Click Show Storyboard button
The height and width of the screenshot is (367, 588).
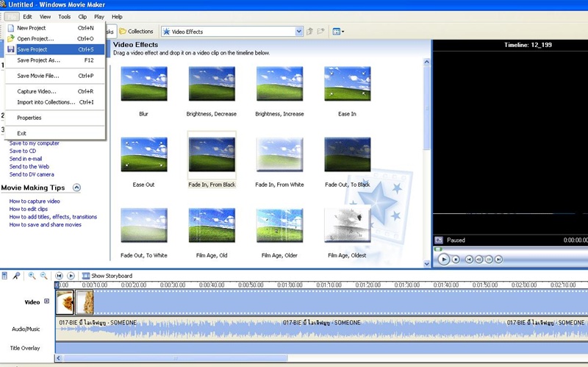(107, 276)
